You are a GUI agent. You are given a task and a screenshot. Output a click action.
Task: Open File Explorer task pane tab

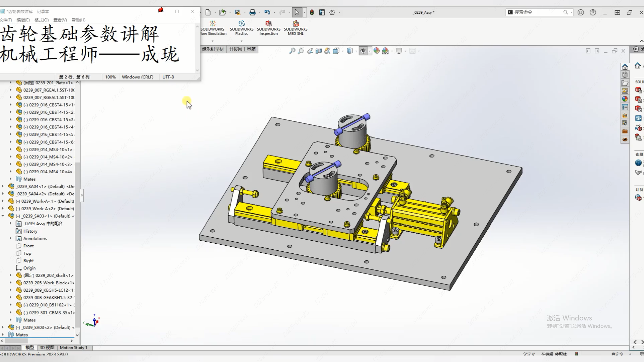click(625, 83)
